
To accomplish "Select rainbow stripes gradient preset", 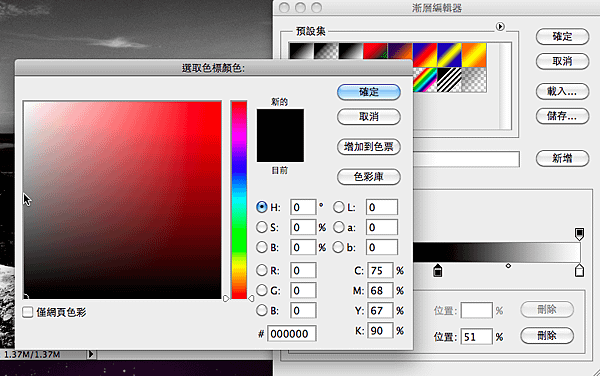I will pyautogui.click(x=425, y=80).
